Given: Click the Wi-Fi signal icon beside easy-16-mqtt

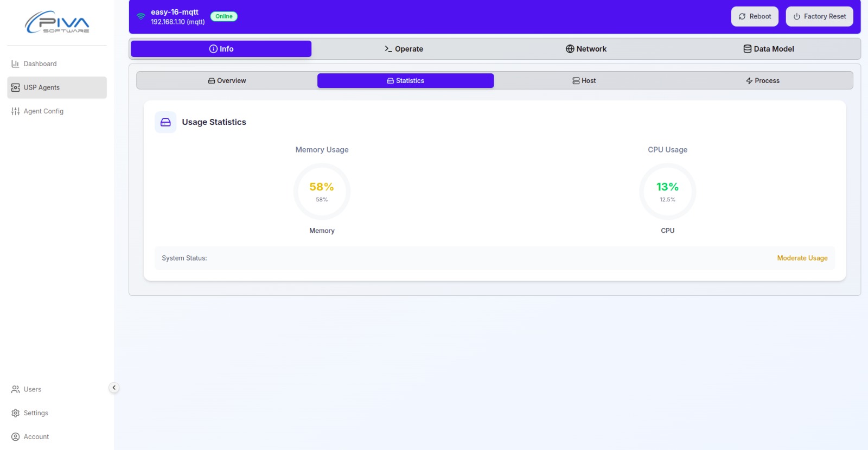Looking at the screenshot, I should (141, 16).
